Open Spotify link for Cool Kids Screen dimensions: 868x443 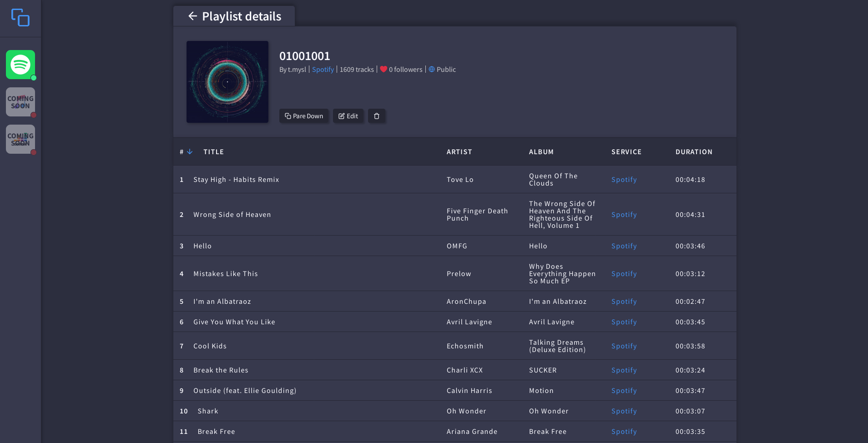coord(624,346)
